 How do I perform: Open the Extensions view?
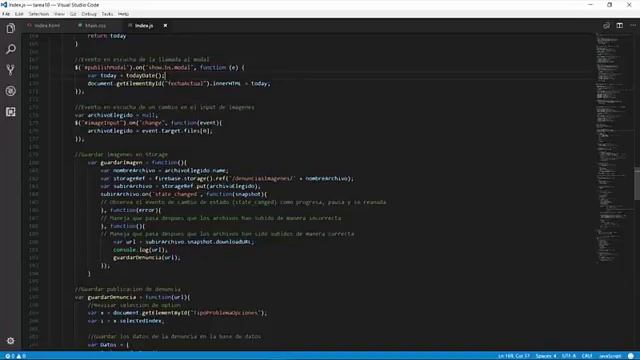point(11,111)
